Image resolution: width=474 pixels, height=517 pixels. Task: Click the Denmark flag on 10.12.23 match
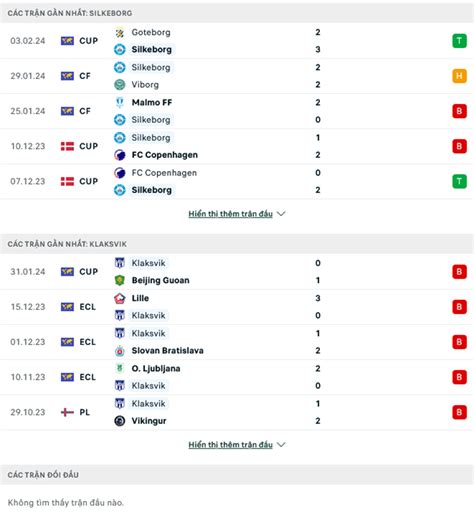(x=67, y=146)
